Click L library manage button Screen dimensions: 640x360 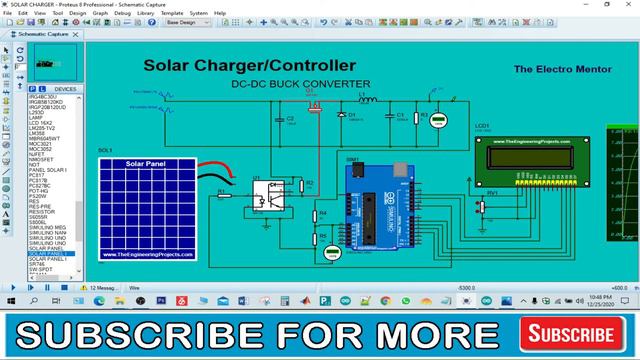click(42, 89)
